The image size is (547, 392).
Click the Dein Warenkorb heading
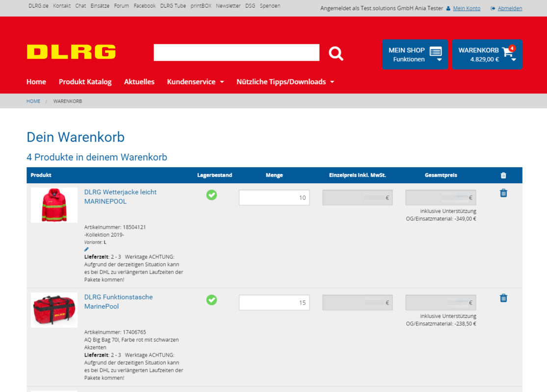[76, 137]
